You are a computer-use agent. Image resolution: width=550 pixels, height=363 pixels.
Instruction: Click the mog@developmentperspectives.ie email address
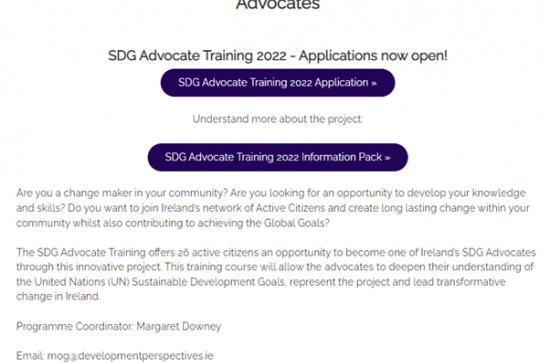(x=130, y=356)
